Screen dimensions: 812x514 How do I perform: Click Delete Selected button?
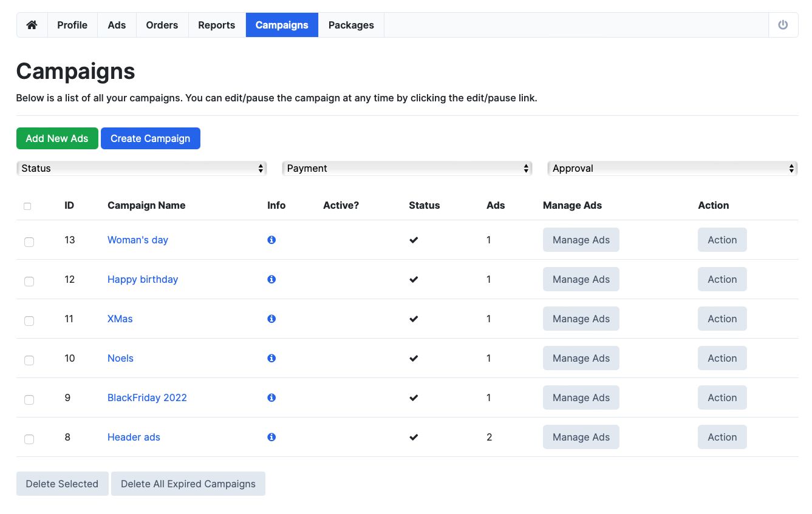pos(62,484)
